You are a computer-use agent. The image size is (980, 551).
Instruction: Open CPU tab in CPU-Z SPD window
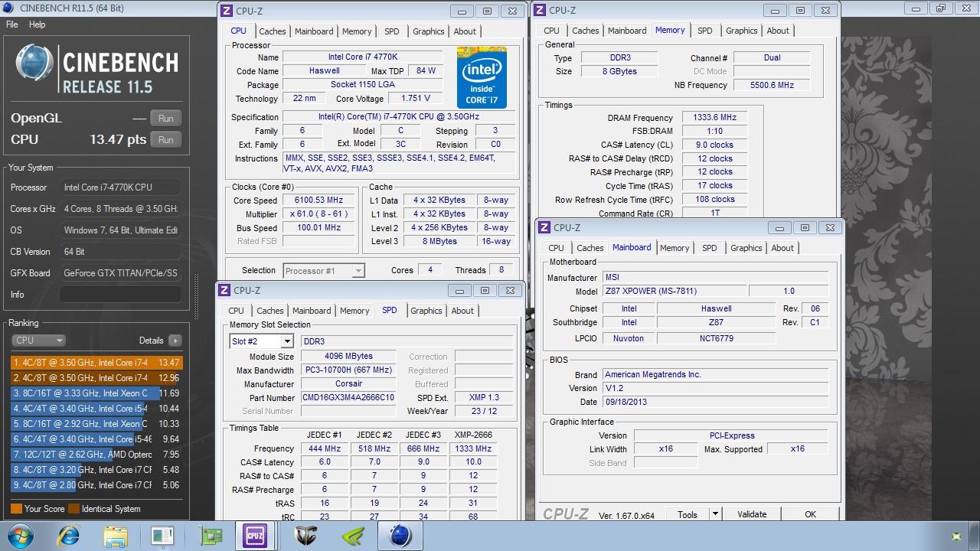tap(236, 311)
